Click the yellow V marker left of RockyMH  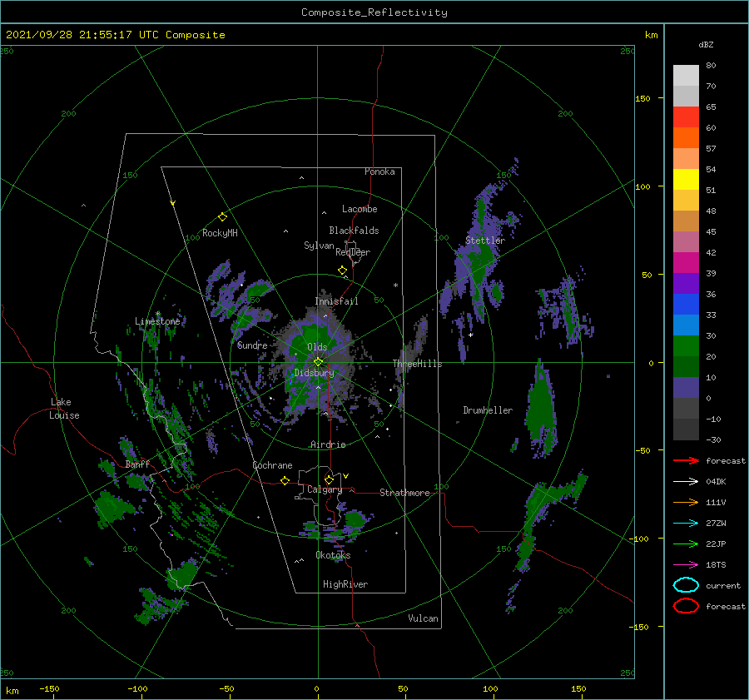point(173,203)
